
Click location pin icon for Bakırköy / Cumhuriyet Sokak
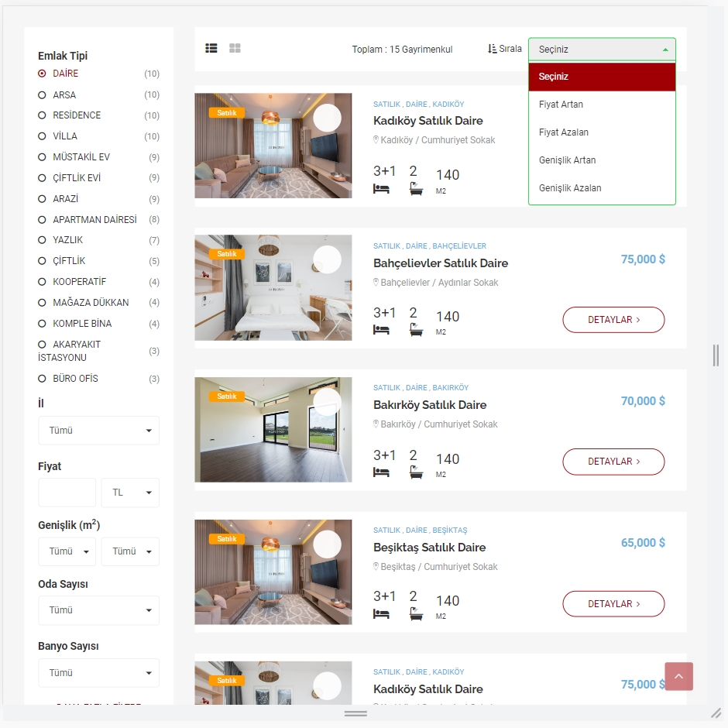click(x=376, y=424)
